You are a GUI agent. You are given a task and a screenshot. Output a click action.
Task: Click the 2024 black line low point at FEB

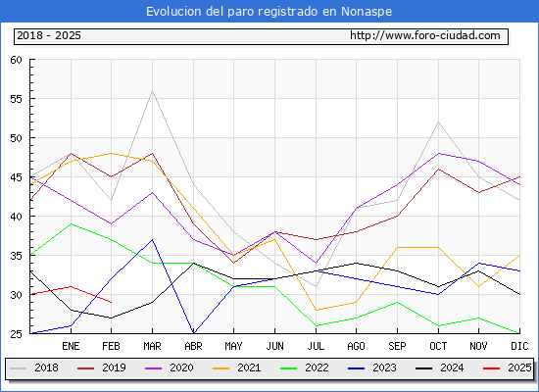111,318
